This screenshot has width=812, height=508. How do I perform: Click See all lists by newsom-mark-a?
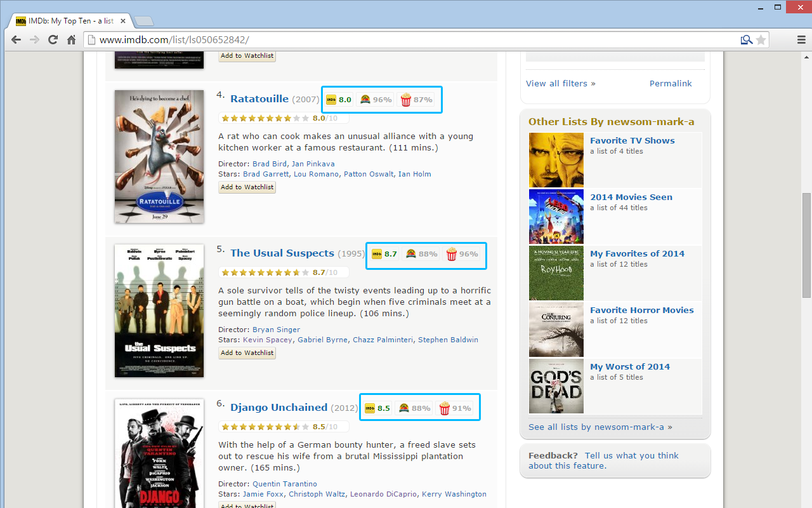coord(600,427)
